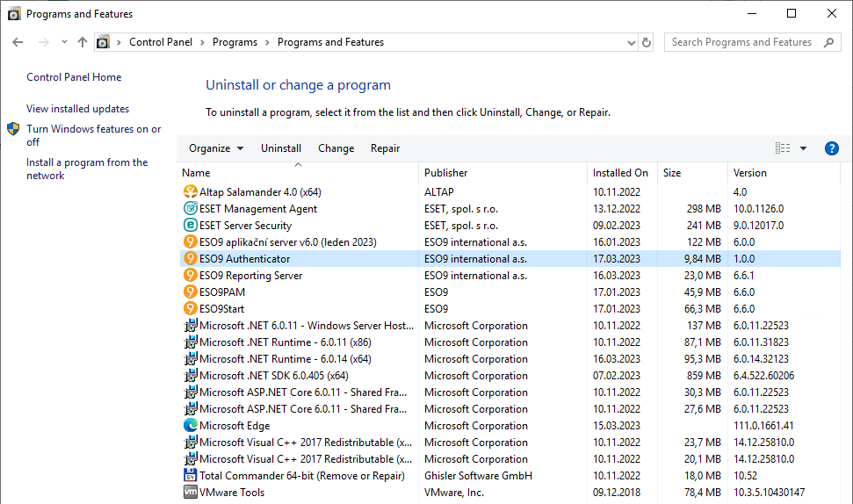
Task: Click 'Ghisler Software GmbH' publisher cell
Action: tap(478, 476)
